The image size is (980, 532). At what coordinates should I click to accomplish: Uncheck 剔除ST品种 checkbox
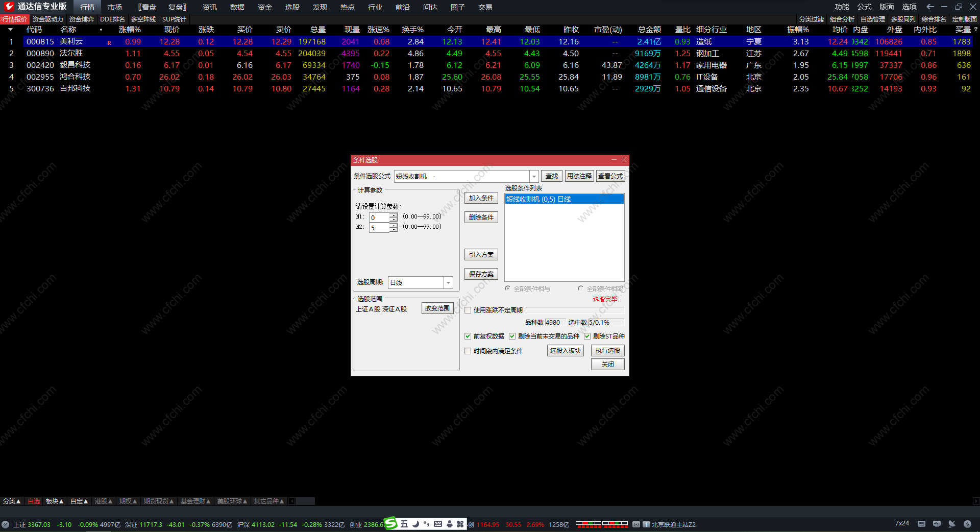(x=587, y=336)
